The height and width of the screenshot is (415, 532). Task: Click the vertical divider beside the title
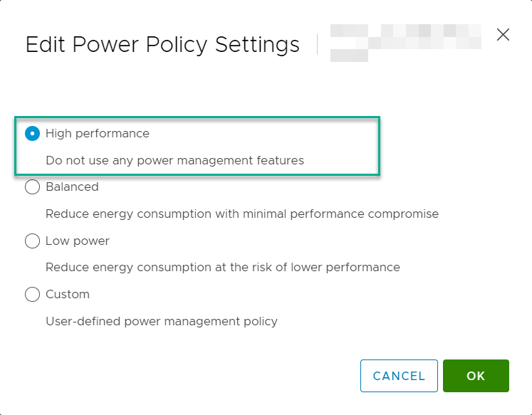point(317,44)
